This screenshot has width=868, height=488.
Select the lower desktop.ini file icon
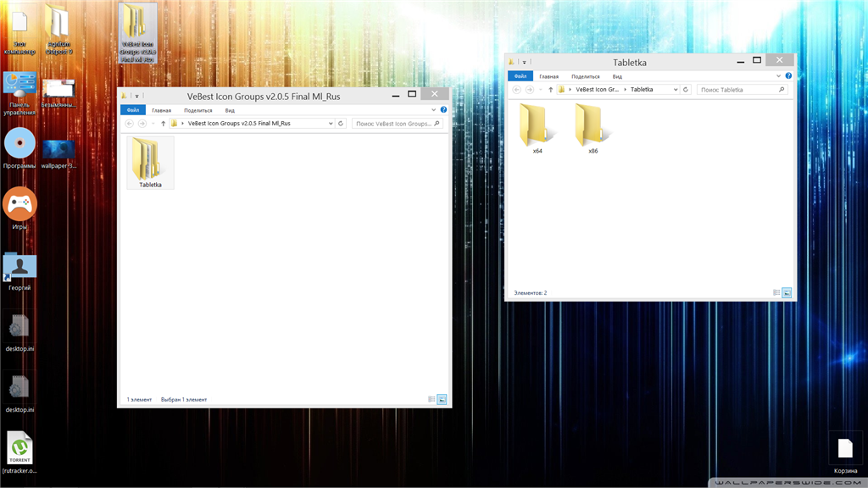click(19, 393)
